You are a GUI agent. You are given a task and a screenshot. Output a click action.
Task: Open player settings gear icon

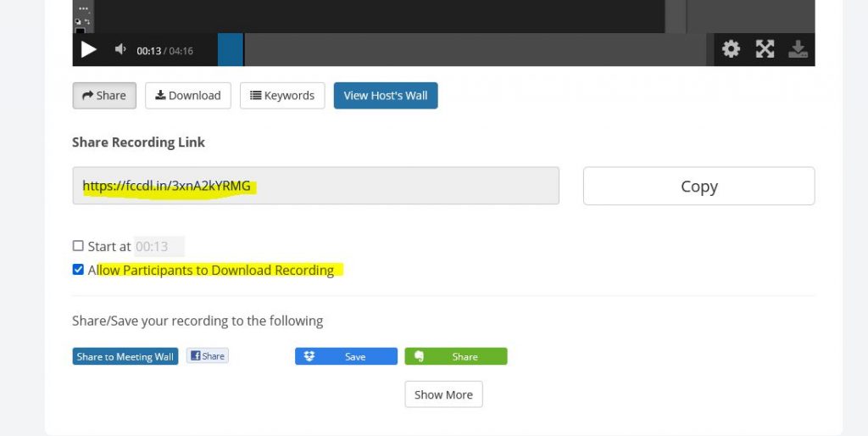pyautogui.click(x=731, y=49)
